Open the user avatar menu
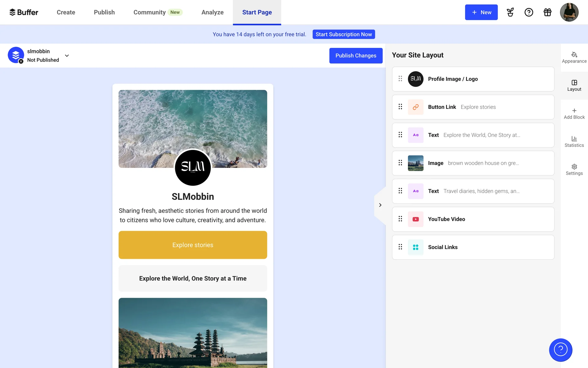588x368 pixels. (x=569, y=12)
